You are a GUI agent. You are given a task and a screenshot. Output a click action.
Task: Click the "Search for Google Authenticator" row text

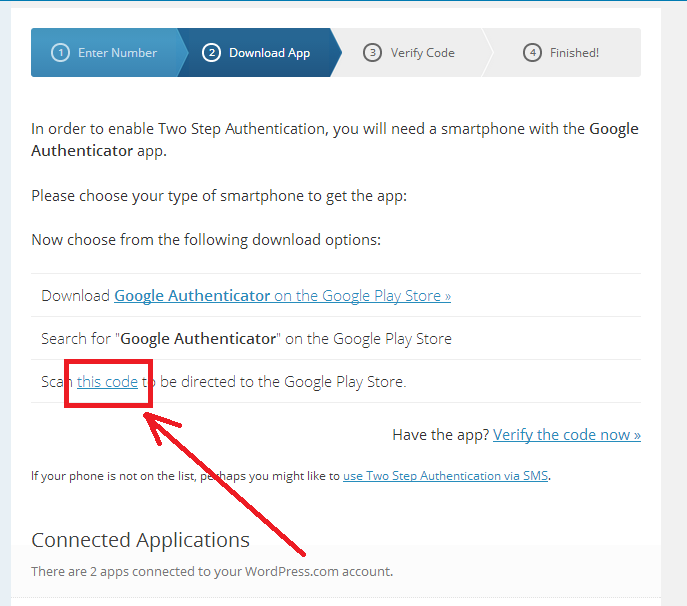point(246,339)
